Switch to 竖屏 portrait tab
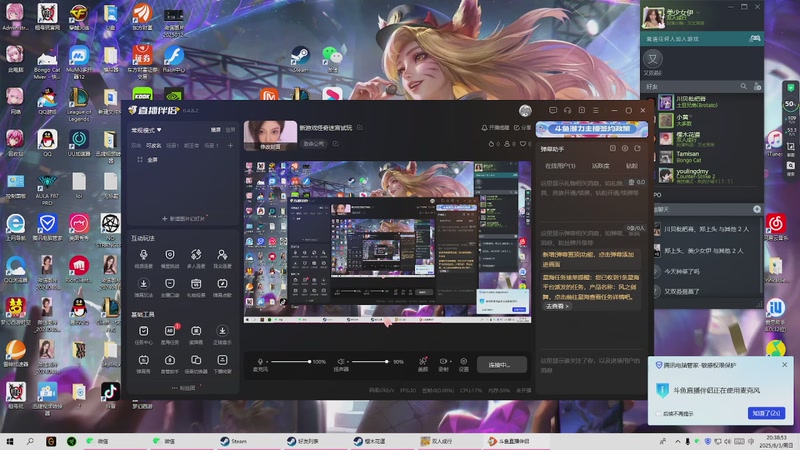 tap(230, 130)
